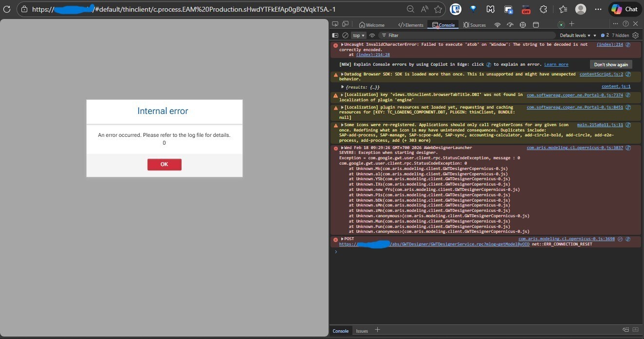
Task: Open the Performance gauge tool icon
Action: point(510,25)
